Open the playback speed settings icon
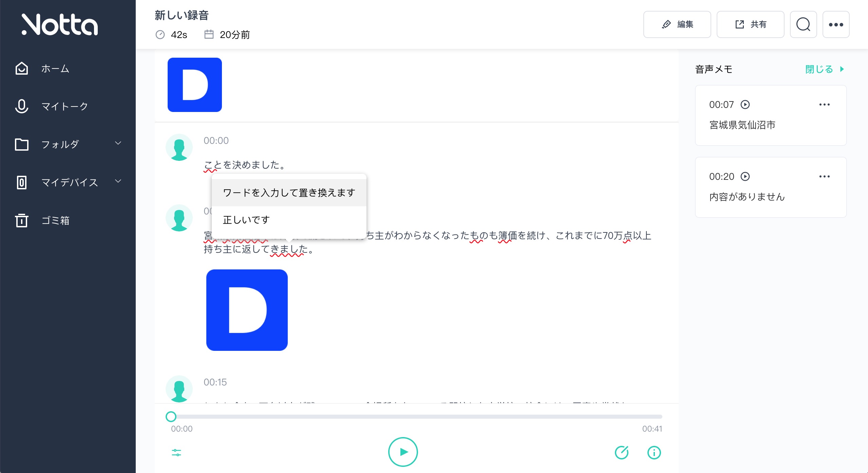Screen dimensions: 868x473 pos(177,452)
